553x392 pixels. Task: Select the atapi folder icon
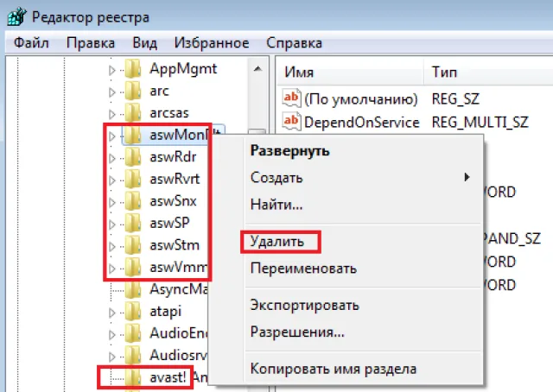(x=133, y=312)
